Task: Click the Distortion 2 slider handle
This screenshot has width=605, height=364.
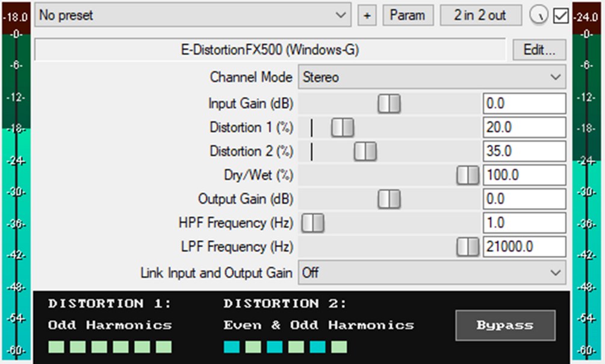Action: tap(365, 152)
